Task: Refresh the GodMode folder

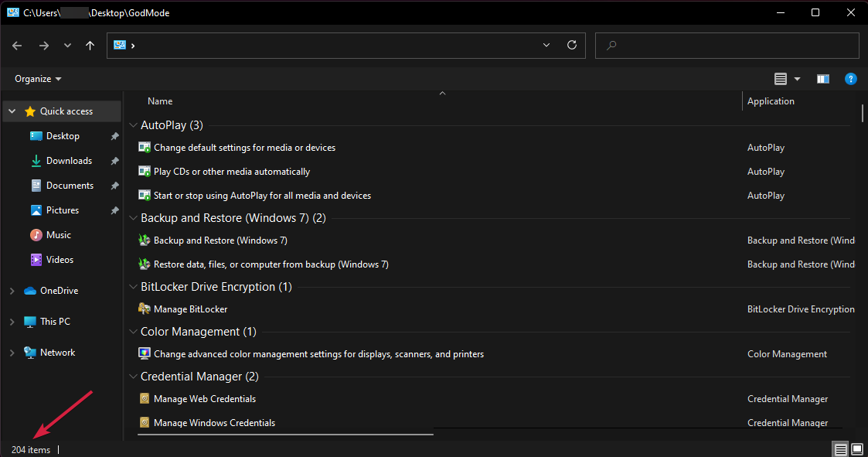Action: 572,45
